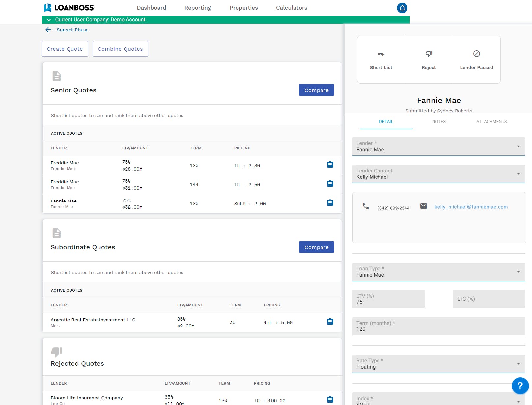
Task: Select the Freddie Mac TR + 2.30 row
Action: [x=192, y=166]
